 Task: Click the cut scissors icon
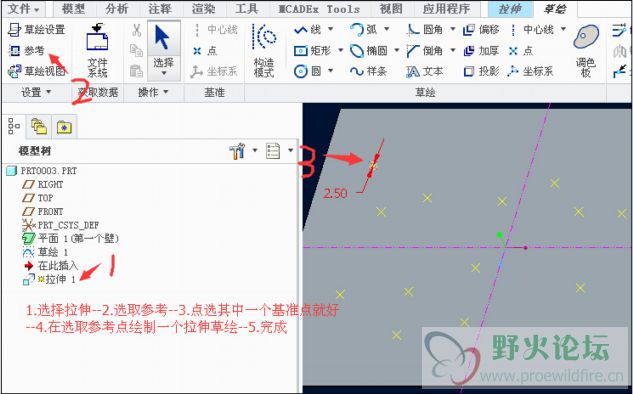tap(136, 30)
